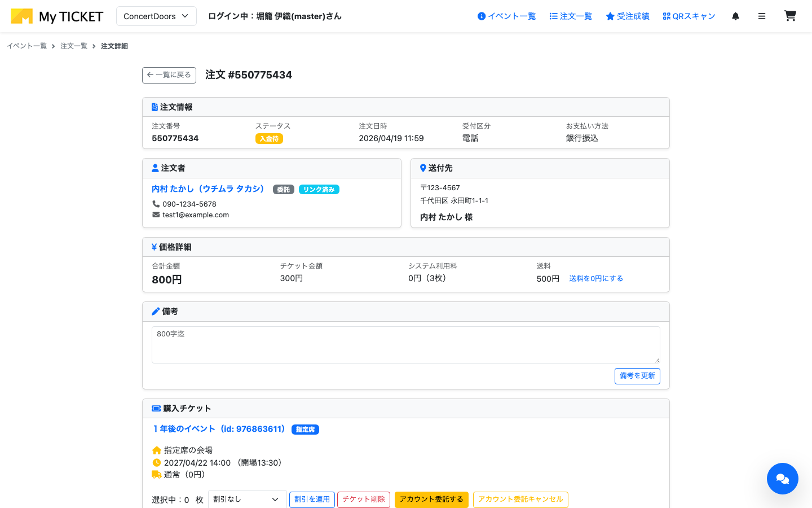Image resolution: width=812 pixels, height=508 pixels.
Task: Open the 割引なし discount dropdown
Action: point(247,499)
